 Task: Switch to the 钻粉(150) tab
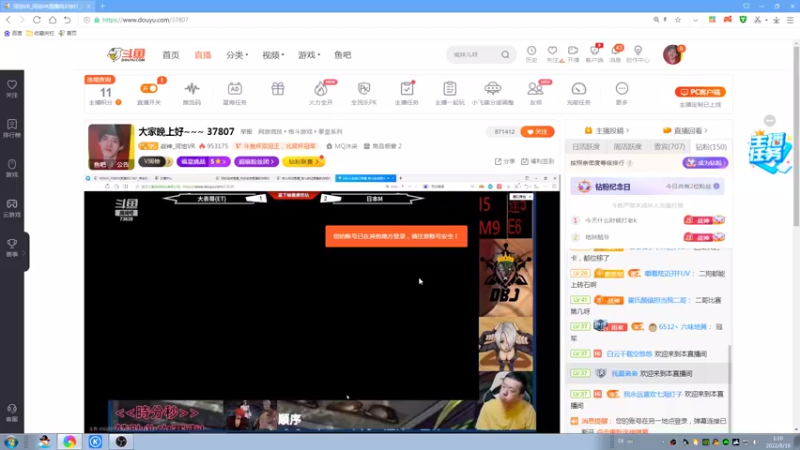tap(711, 146)
